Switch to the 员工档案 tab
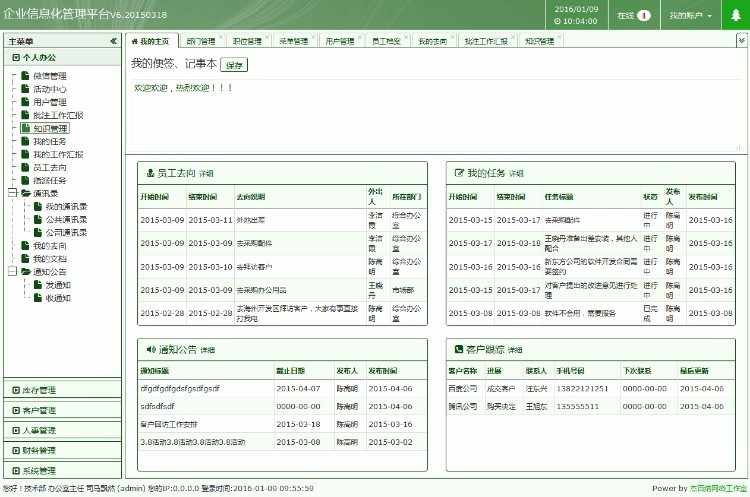 pyautogui.click(x=386, y=41)
